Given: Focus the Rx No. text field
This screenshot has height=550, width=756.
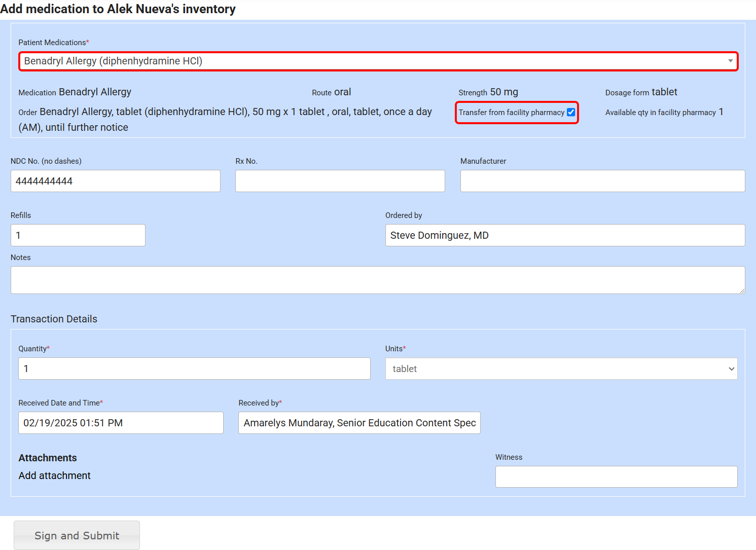Looking at the screenshot, I should (x=340, y=181).
